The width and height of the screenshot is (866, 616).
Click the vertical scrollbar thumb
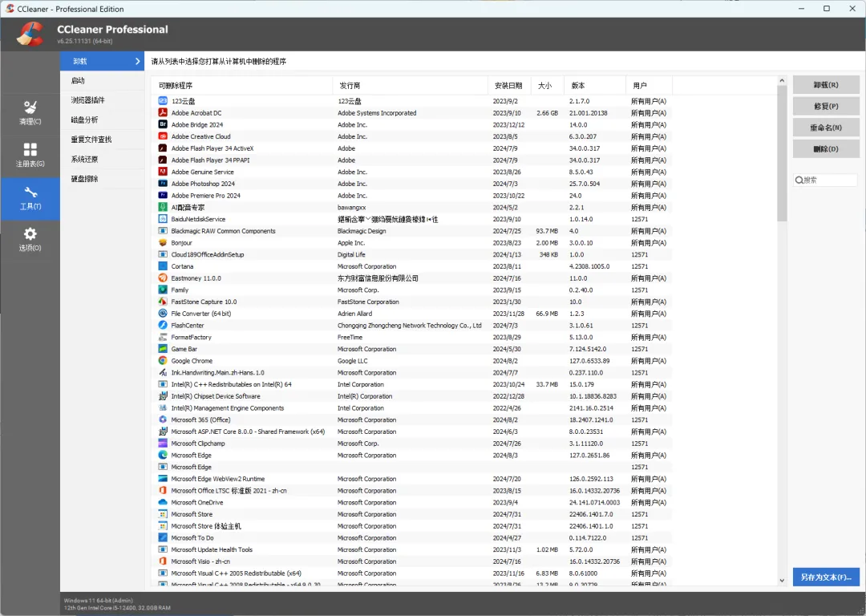(x=782, y=153)
